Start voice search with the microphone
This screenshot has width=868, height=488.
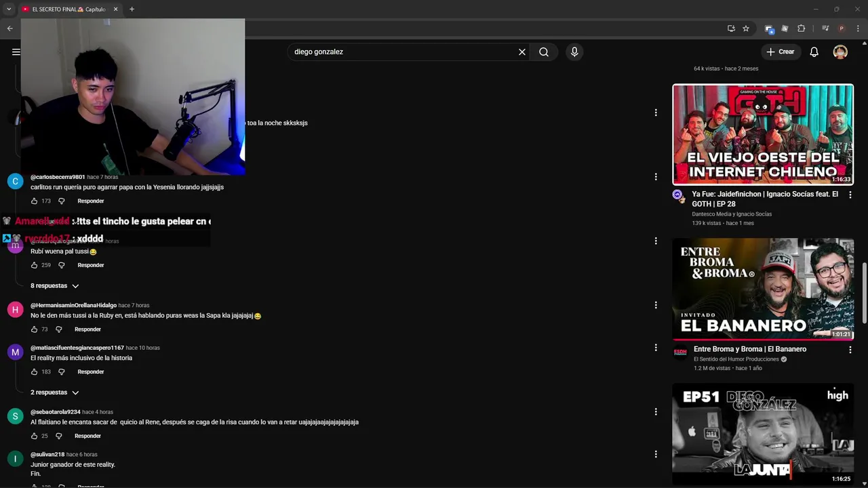click(574, 52)
